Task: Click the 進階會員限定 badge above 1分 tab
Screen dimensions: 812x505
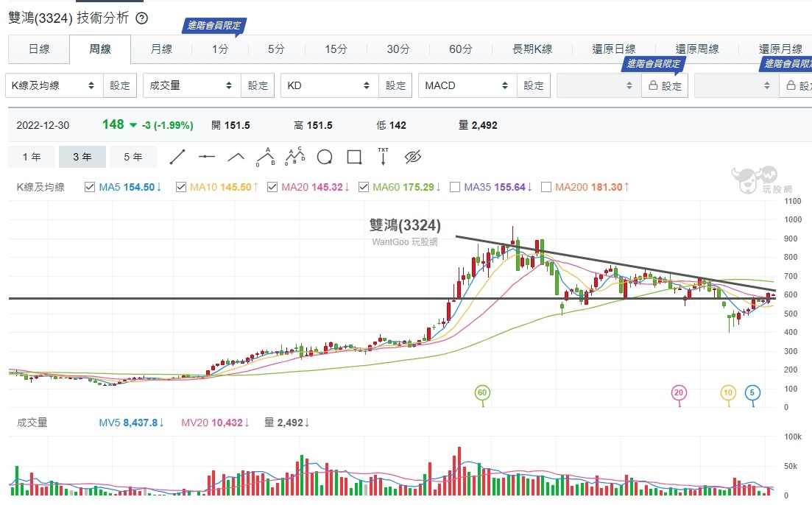Action: tap(214, 25)
